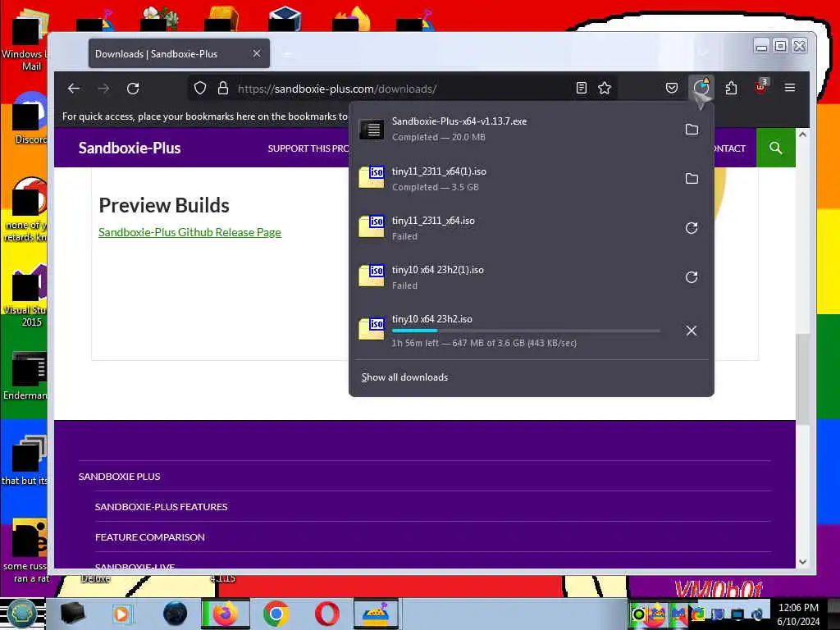Click the taskbar clock showing 12:06 PM

tap(798, 614)
